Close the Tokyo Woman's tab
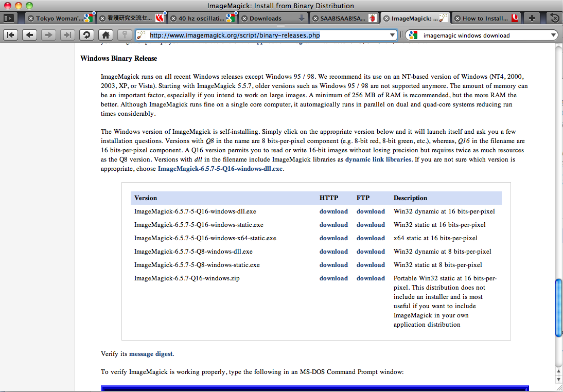563x392 pixels. click(31, 19)
